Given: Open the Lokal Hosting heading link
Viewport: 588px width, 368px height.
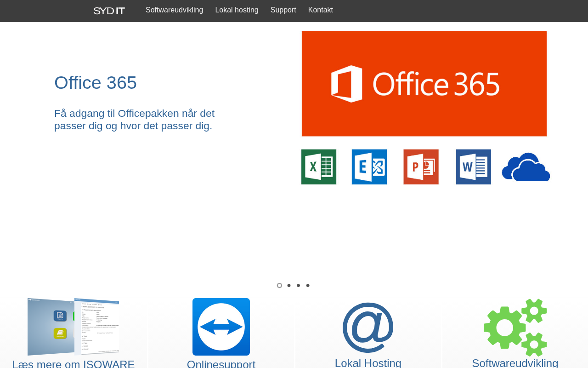Looking at the screenshot, I should point(368,363).
